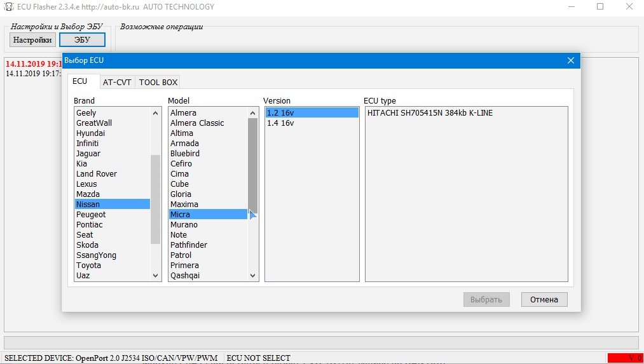This screenshot has width=644, height=364.
Task: Select Skoda in the Brand list
Action: pyautogui.click(x=112, y=245)
